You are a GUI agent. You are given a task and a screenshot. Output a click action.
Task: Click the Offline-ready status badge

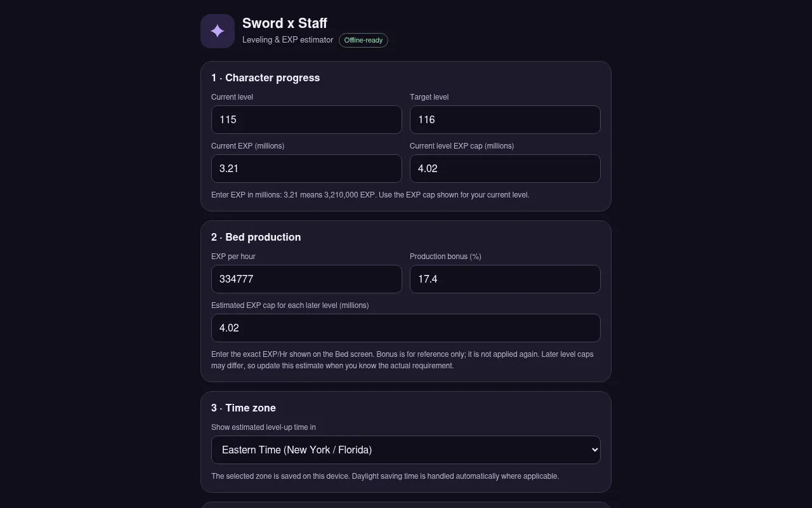pos(363,40)
